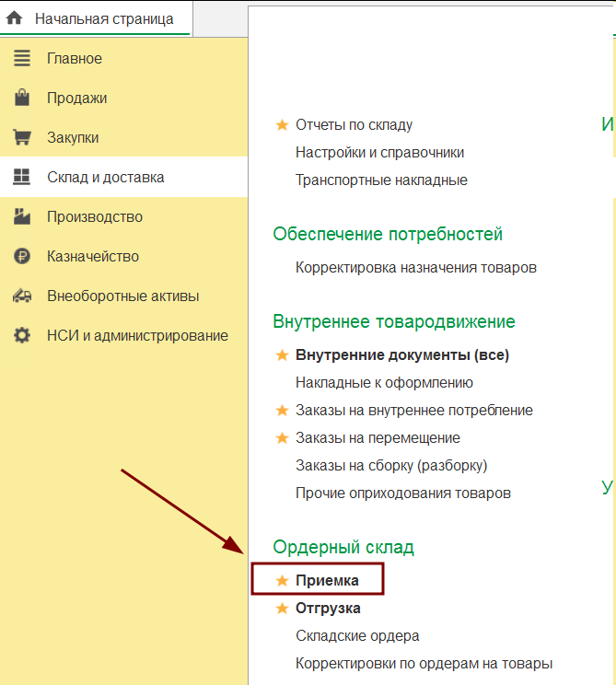616x685 pixels.
Task: Open Прочие оприходования товаров
Action: click(x=403, y=493)
